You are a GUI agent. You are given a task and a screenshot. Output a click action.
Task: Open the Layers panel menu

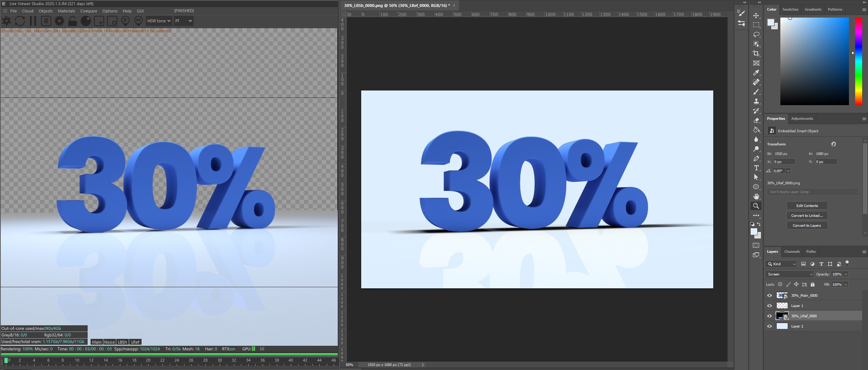pos(864,252)
